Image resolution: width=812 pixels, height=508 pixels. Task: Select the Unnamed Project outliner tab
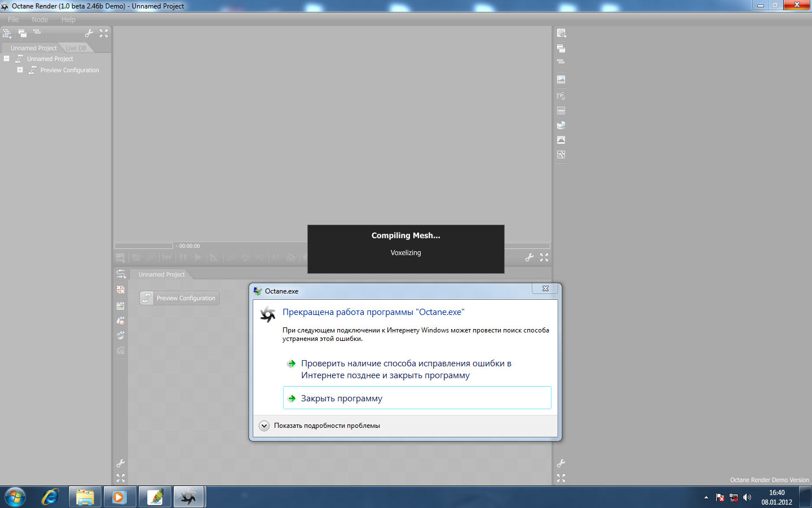(x=33, y=48)
